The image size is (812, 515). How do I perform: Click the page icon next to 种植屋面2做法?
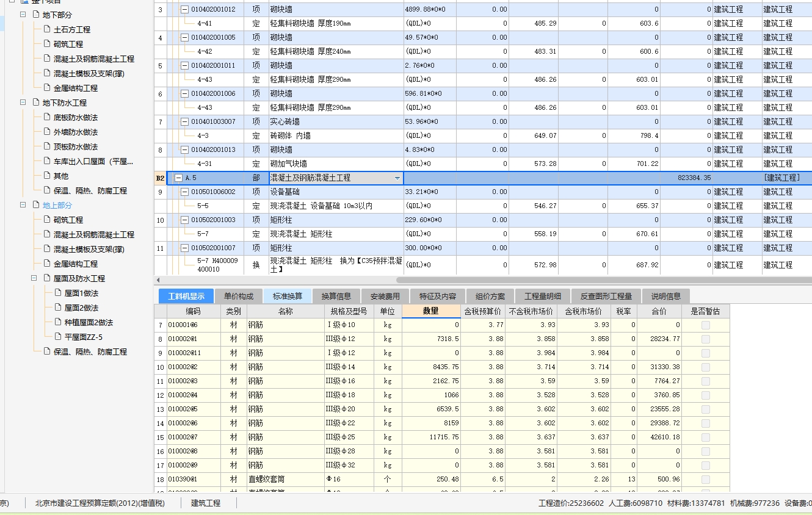57,322
